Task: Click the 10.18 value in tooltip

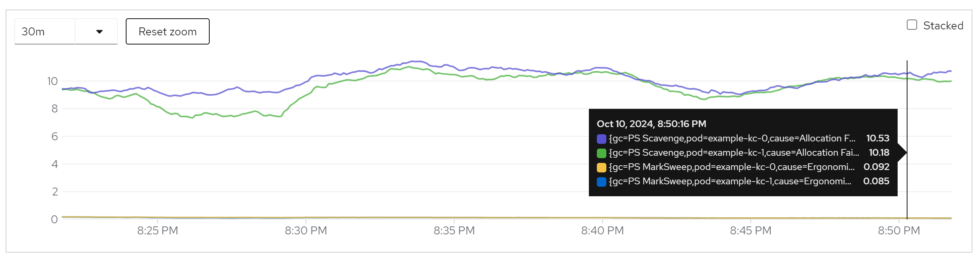Action: (879, 153)
